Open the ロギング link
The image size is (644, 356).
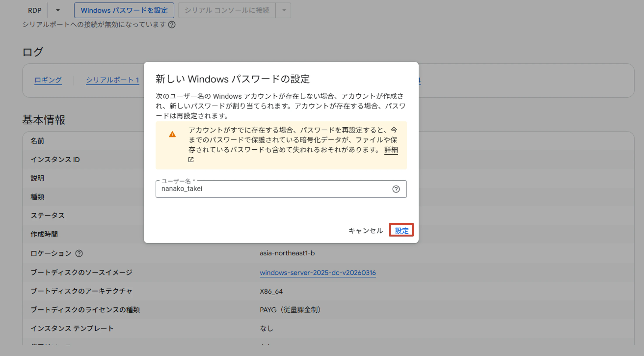point(48,80)
